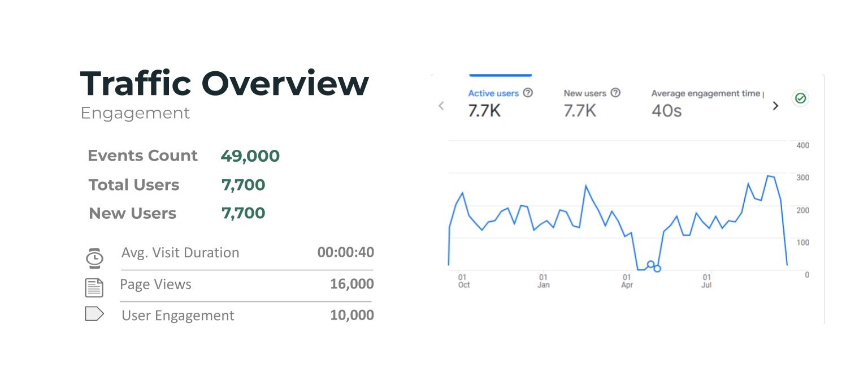Image resolution: width=868 pixels, height=384 pixels.
Task: Show more metrics with the right chevron
Action: (775, 106)
